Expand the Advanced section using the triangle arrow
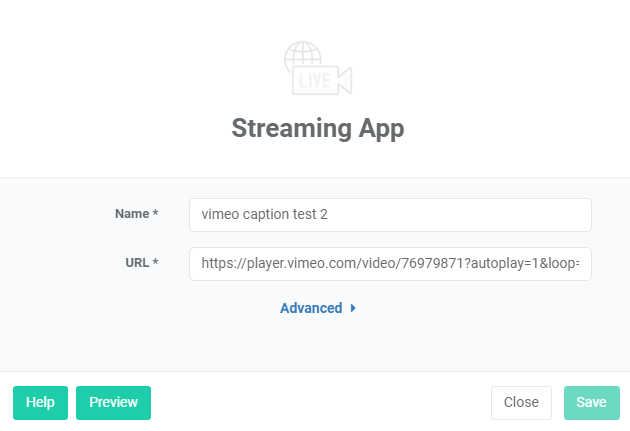Viewport: 630px width, 431px height. (353, 309)
